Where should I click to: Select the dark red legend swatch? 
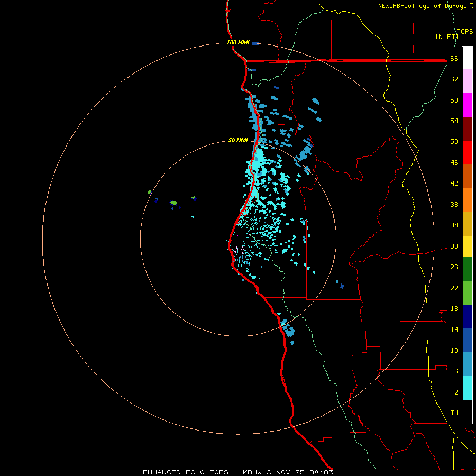pos(467,129)
